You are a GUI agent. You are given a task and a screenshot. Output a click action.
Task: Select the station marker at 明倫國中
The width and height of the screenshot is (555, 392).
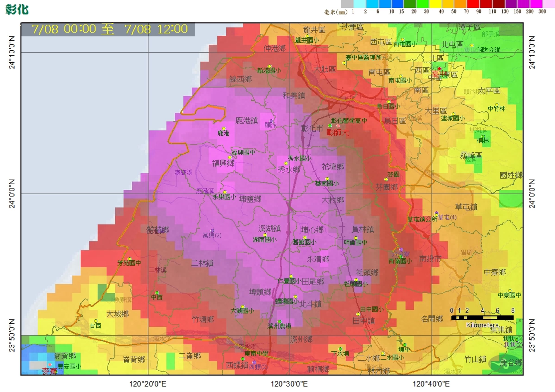(356, 238)
